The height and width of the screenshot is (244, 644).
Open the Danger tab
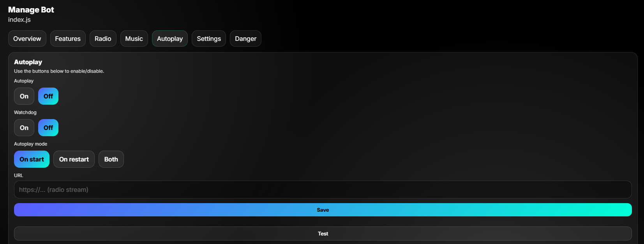(x=245, y=39)
